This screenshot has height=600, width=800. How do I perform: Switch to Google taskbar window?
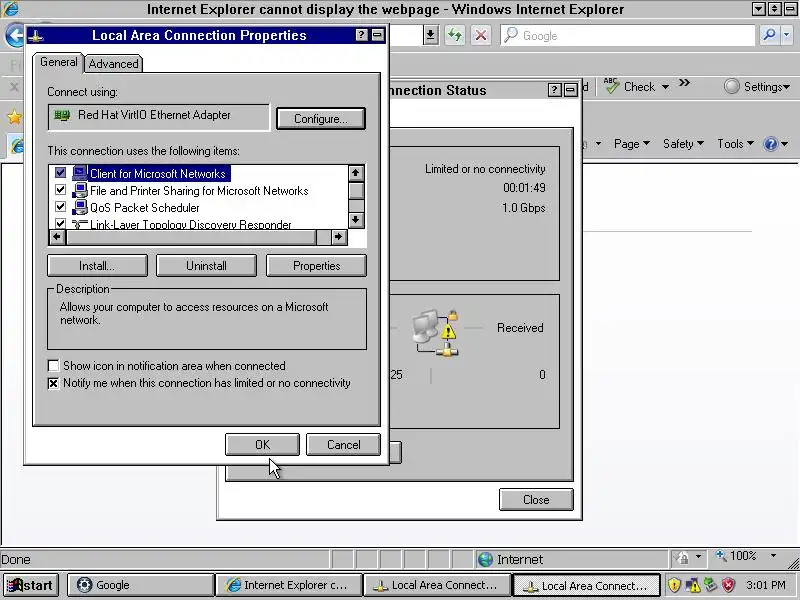click(140, 585)
